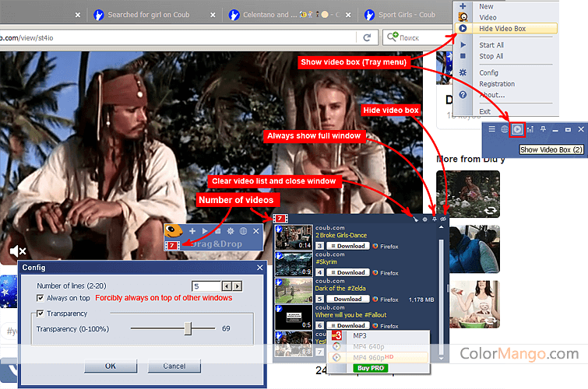Click Cancel in Config dialog
588x389 pixels.
[174, 366]
